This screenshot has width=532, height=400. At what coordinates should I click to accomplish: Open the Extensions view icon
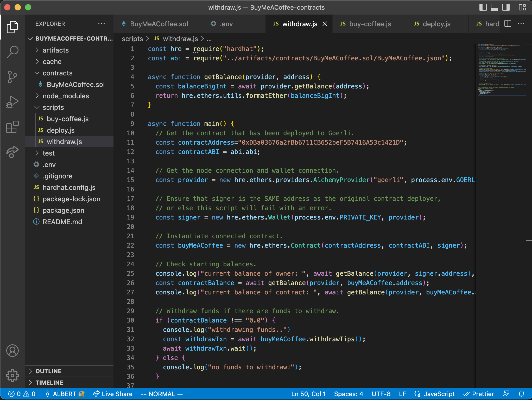click(x=12, y=127)
